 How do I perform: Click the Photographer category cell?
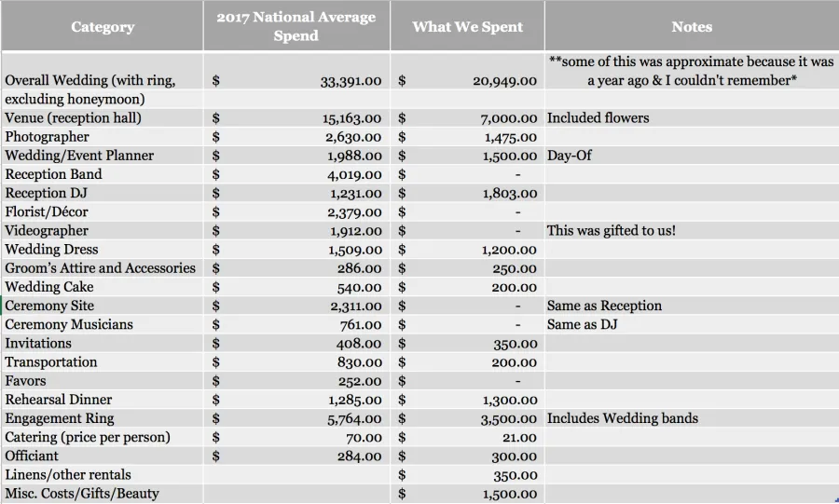[103, 137]
